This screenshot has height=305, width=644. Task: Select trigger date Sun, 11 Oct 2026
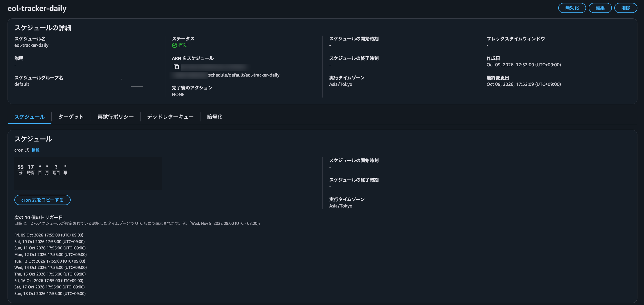[x=50, y=248]
